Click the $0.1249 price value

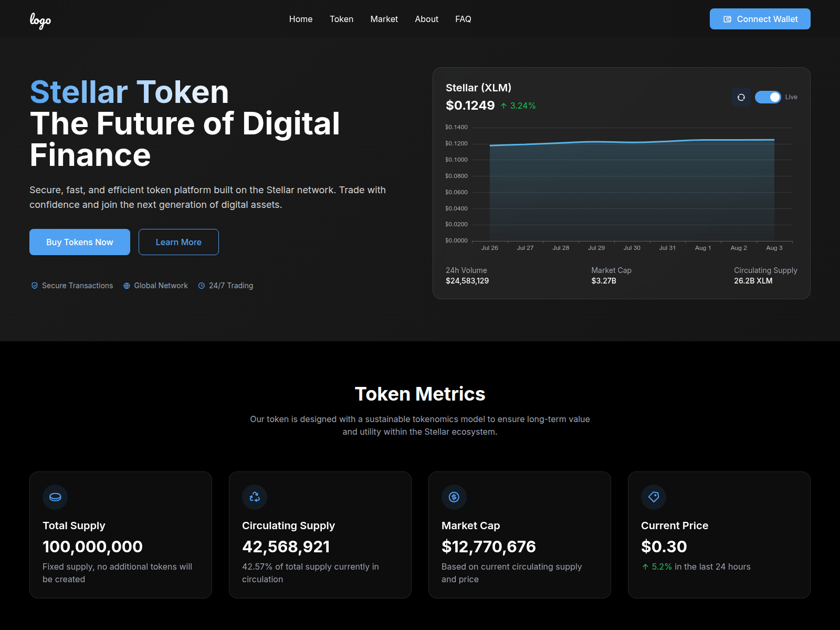point(470,106)
